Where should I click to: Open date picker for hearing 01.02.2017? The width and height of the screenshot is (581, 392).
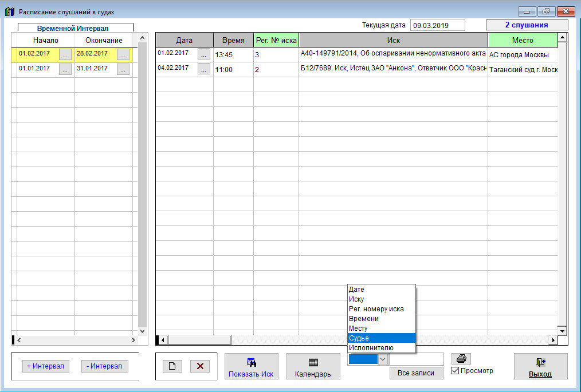pyautogui.click(x=204, y=54)
